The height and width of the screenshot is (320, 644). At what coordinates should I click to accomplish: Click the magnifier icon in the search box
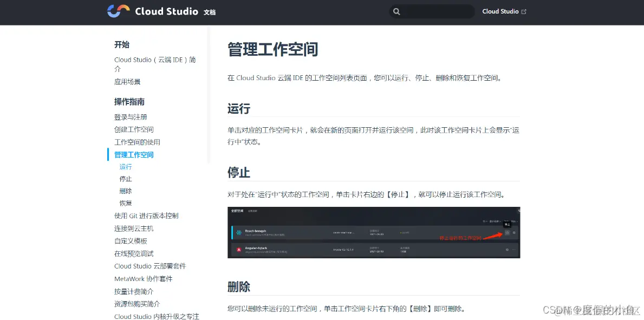(x=396, y=11)
